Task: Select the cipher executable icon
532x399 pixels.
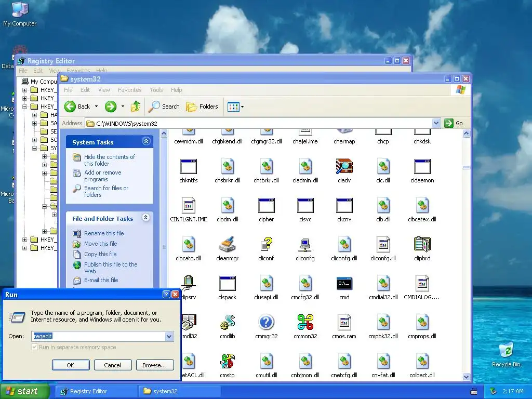Action: click(x=267, y=205)
